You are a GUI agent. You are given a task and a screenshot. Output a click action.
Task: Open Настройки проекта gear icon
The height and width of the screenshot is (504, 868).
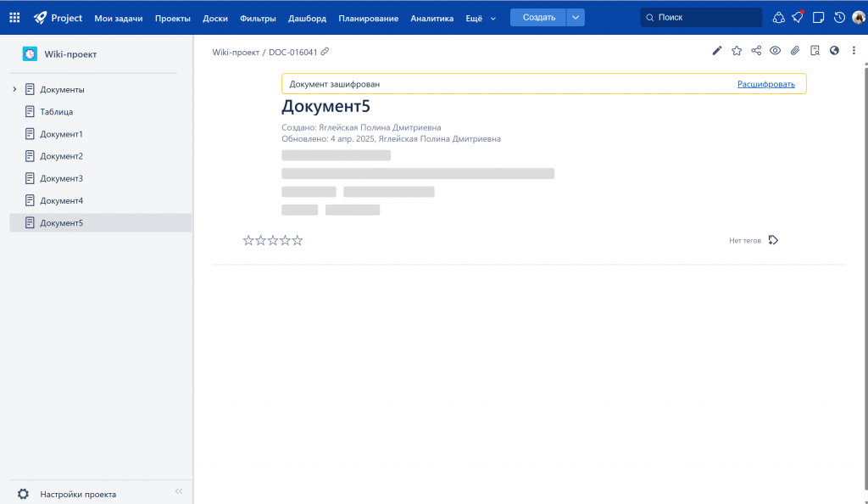pyautogui.click(x=23, y=494)
